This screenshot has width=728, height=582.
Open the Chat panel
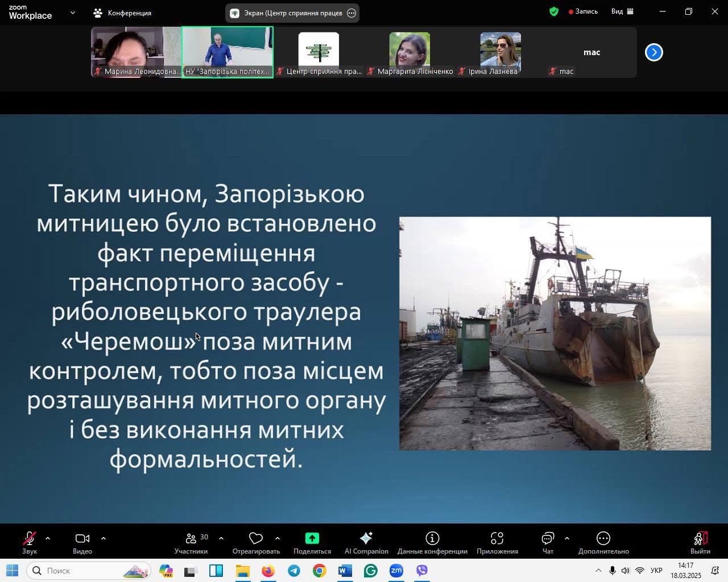pos(548,543)
